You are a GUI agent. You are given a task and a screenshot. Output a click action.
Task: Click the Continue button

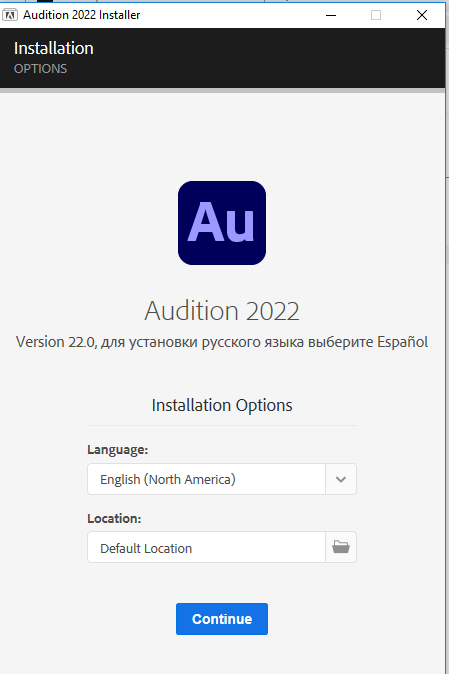[x=222, y=619]
